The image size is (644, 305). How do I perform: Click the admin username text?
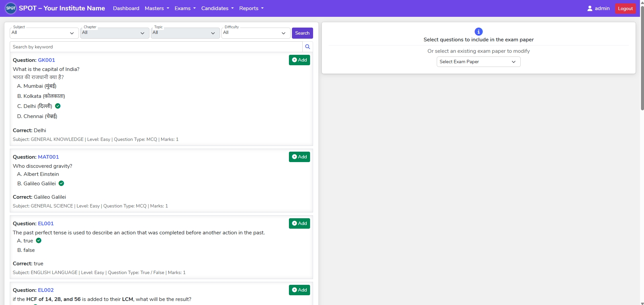[x=602, y=8]
